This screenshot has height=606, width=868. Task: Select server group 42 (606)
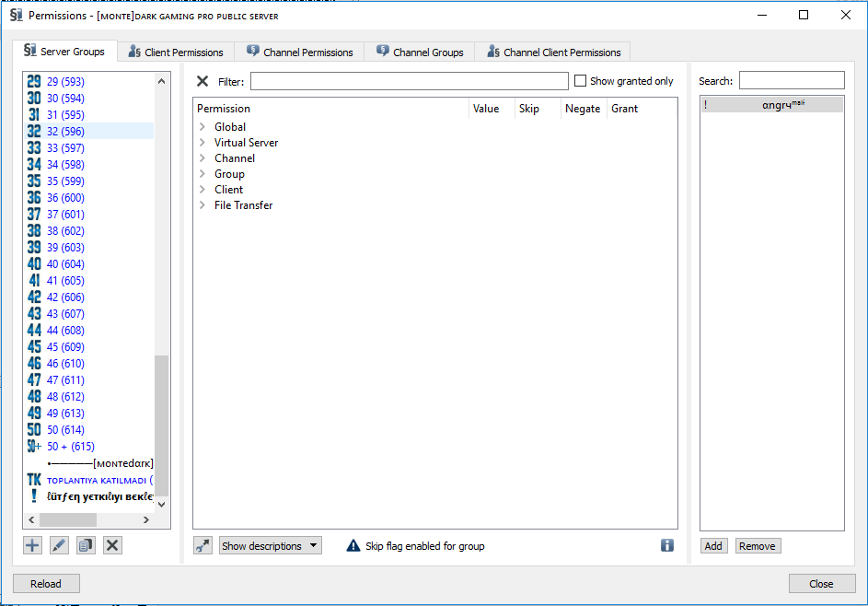click(x=90, y=297)
